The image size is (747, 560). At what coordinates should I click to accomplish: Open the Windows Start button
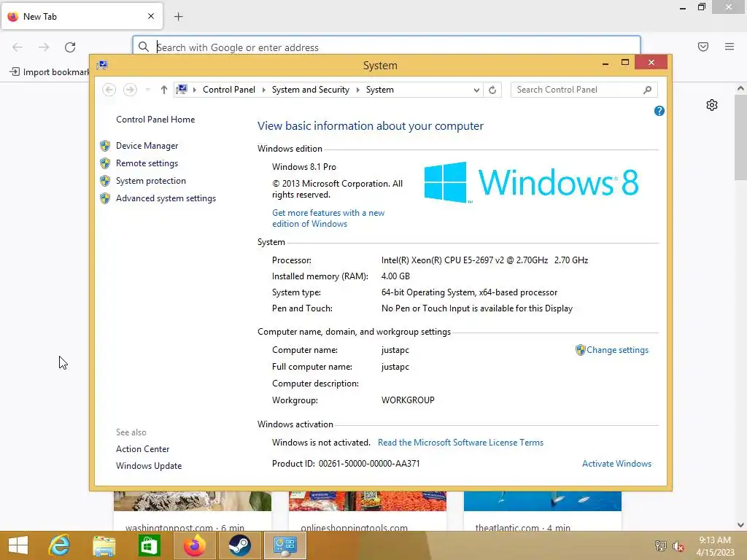[x=18, y=545]
